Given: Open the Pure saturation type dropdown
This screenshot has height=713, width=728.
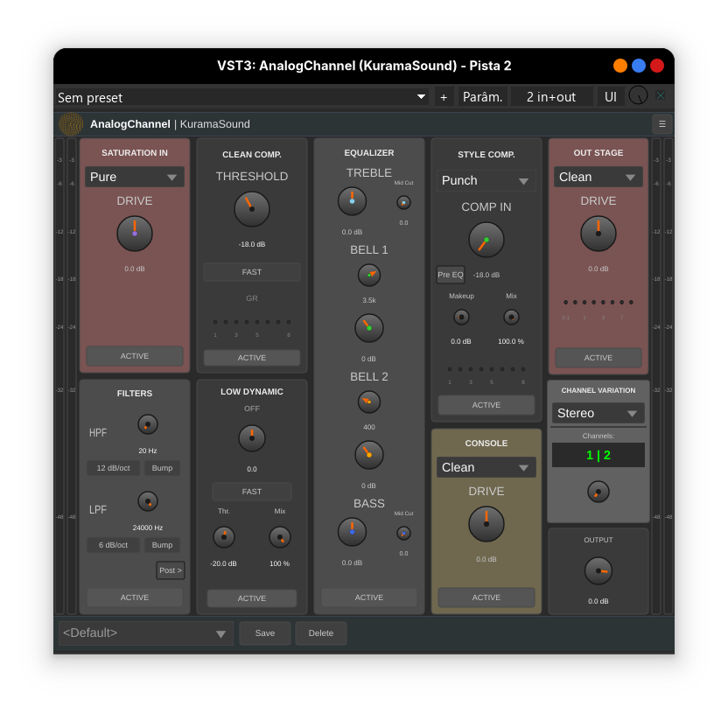Looking at the screenshot, I should pos(135,177).
